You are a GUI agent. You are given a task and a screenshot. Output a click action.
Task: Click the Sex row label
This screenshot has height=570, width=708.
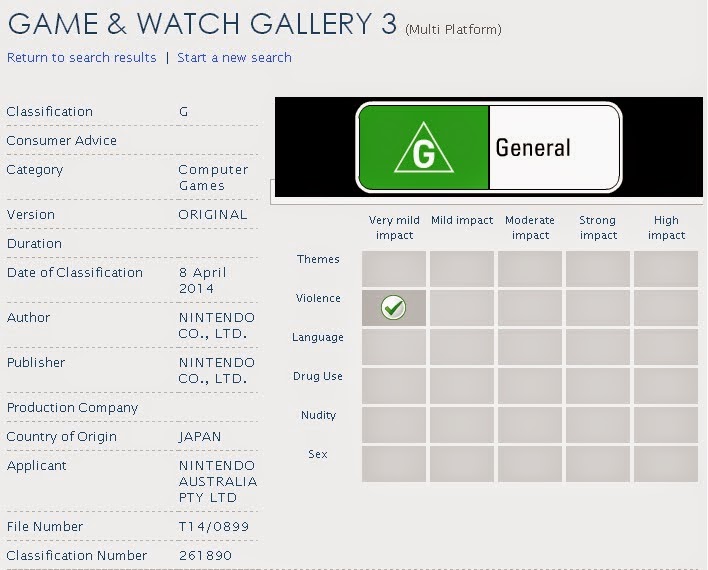[x=318, y=454]
